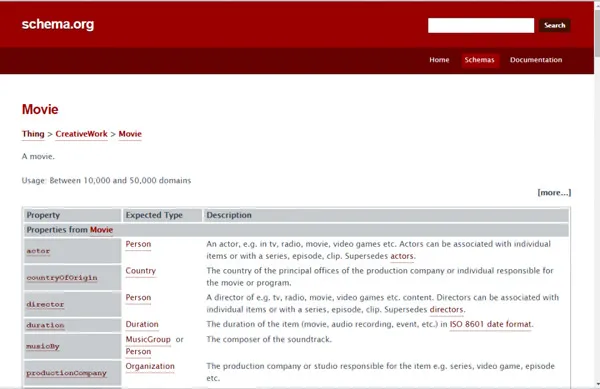Image resolution: width=600 pixels, height=389 pixels.
Task: Open the Duration expected type link
Action: coord(142,324)
